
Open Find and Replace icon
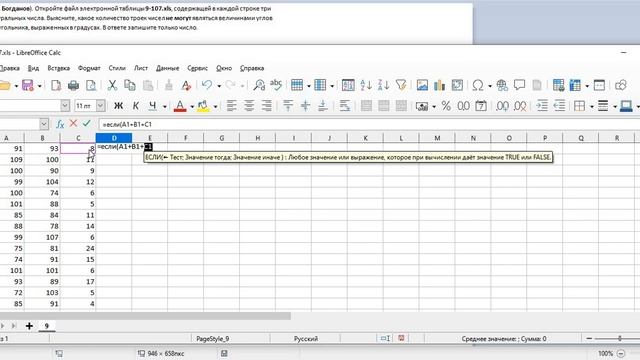(259, 85)
